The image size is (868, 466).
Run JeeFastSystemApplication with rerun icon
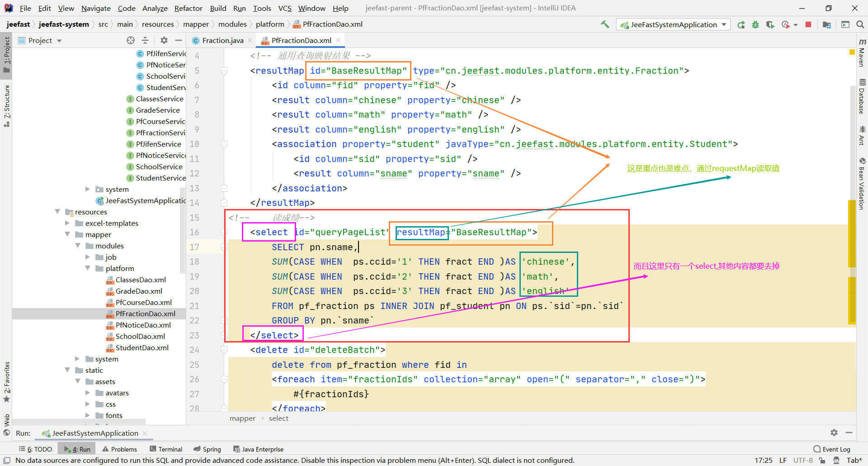click(741, 24)
